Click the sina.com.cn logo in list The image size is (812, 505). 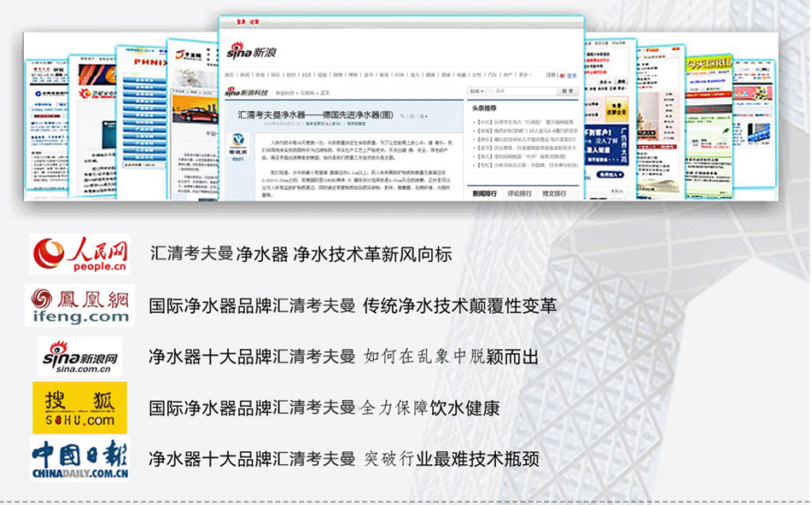coord(79,356)
